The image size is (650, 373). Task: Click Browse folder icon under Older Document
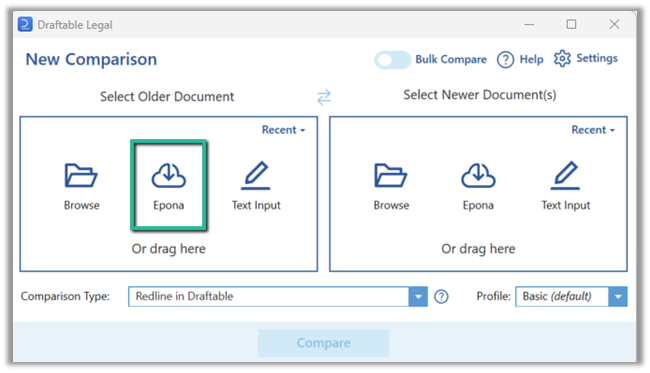tap(81, 175)
